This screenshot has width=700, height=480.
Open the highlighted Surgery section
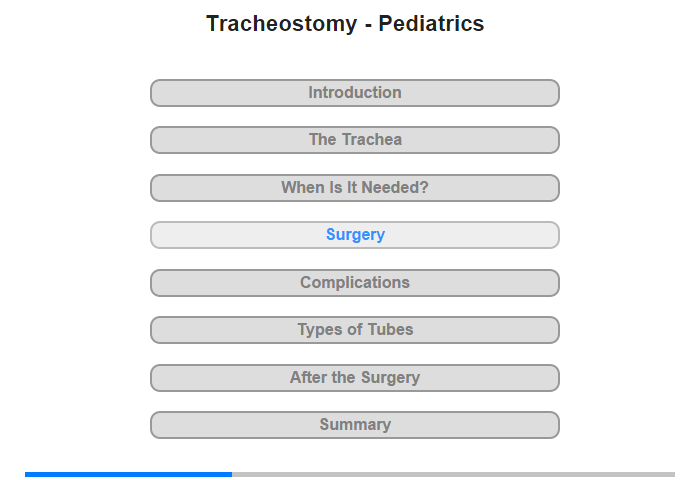354,235
